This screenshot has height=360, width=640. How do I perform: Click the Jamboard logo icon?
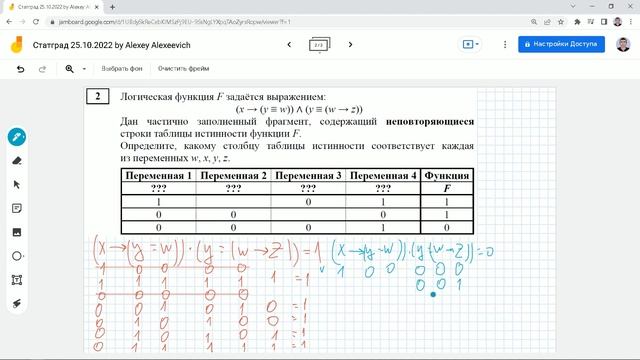pyautogui.click(x=17, y=44)
